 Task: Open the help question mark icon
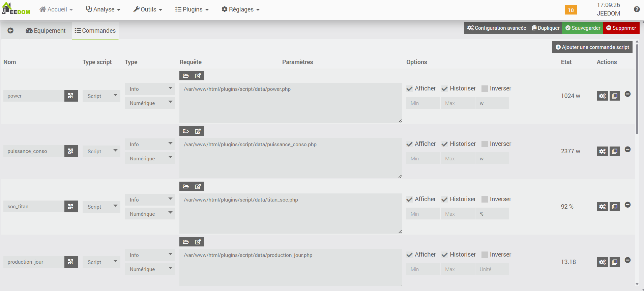click(637, 9)
